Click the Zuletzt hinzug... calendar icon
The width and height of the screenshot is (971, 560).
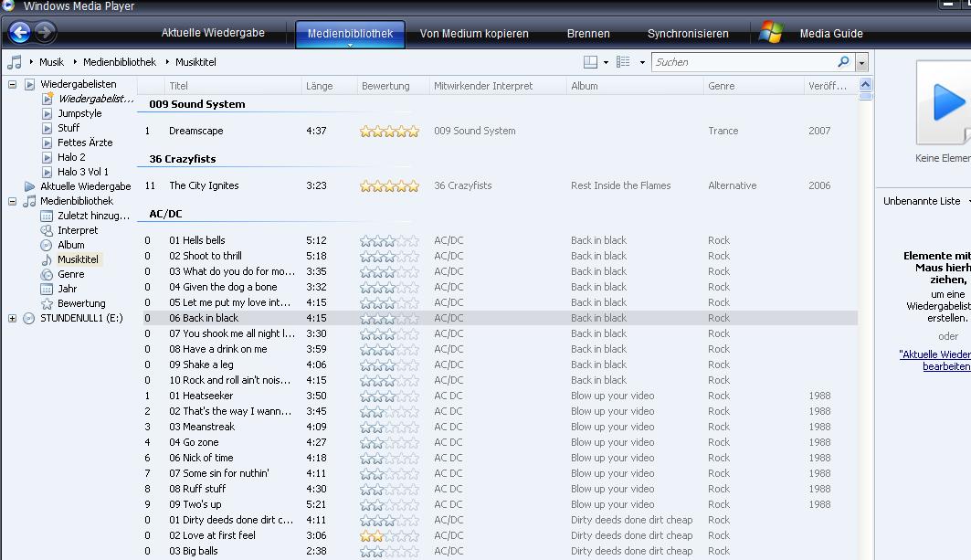pyautogui.click(x=47, y=216)
